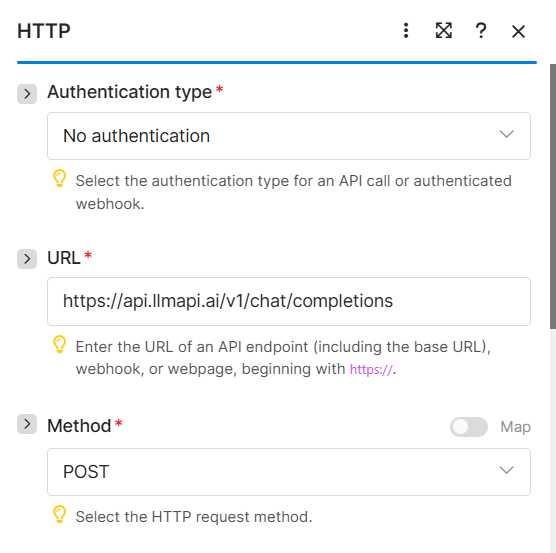Toggle the Map switch for Method
Image resolution: width=556 pixels, height=553 pixels.
[x=468, y=427]
